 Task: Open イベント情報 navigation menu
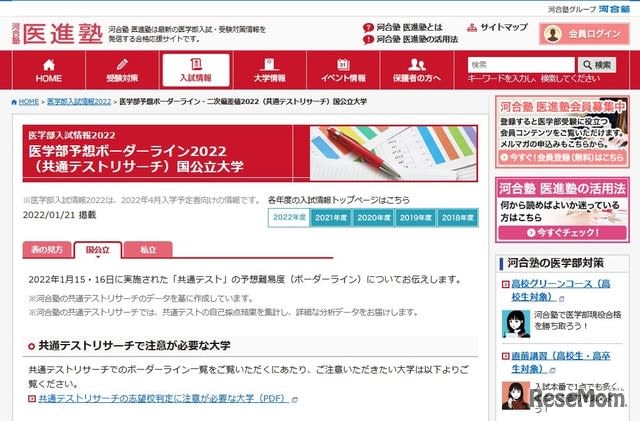coord(343,70)
